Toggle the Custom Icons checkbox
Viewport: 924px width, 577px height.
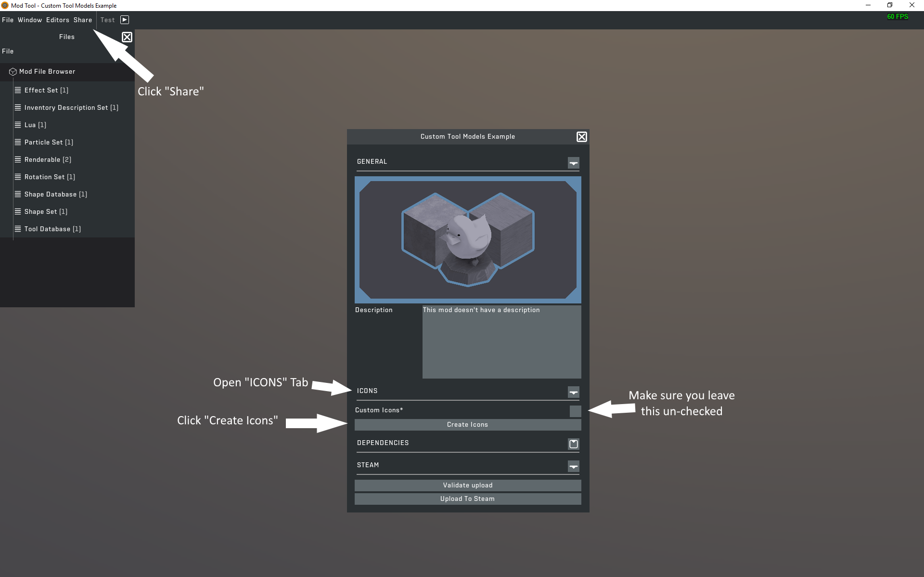[x=575, y=411]
